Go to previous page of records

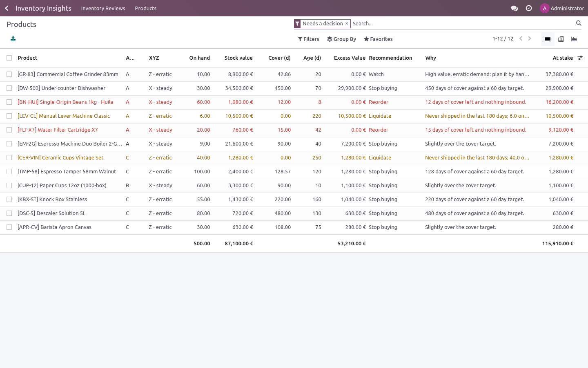[521, 38]
